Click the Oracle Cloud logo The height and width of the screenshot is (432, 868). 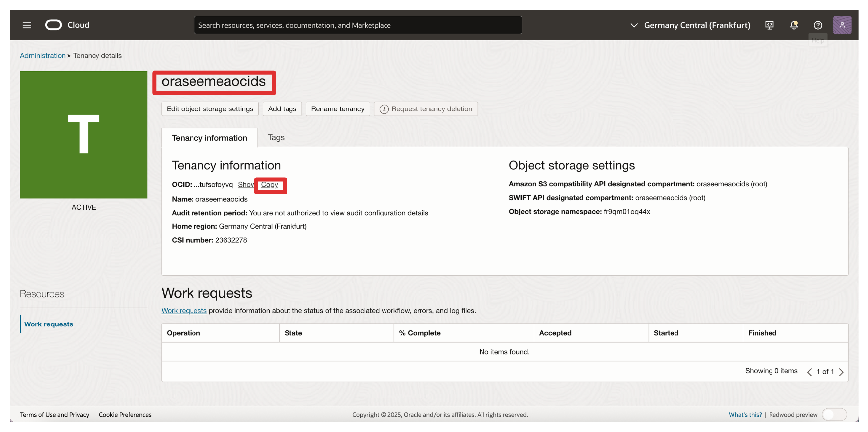coord(67,25)
